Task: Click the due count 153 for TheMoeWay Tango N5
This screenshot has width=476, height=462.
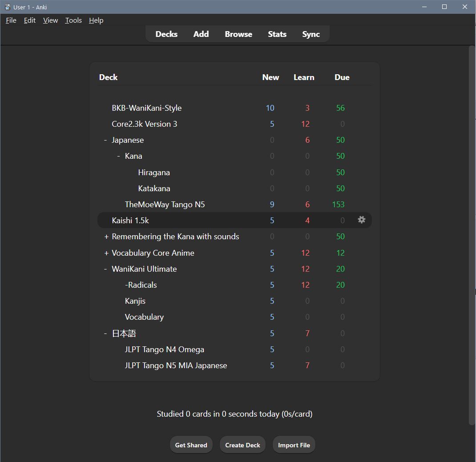Action: [338, 205]
